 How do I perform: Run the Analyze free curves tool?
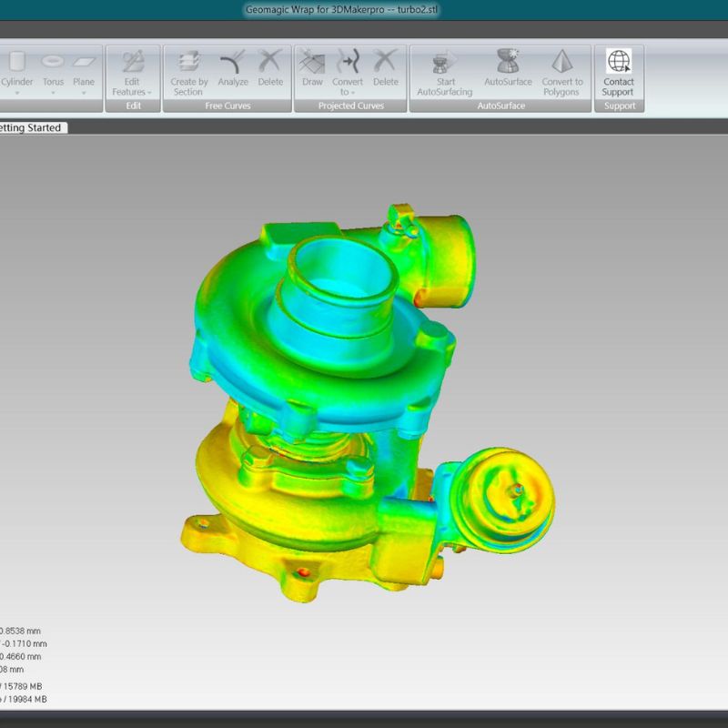[x=233, y=64]
